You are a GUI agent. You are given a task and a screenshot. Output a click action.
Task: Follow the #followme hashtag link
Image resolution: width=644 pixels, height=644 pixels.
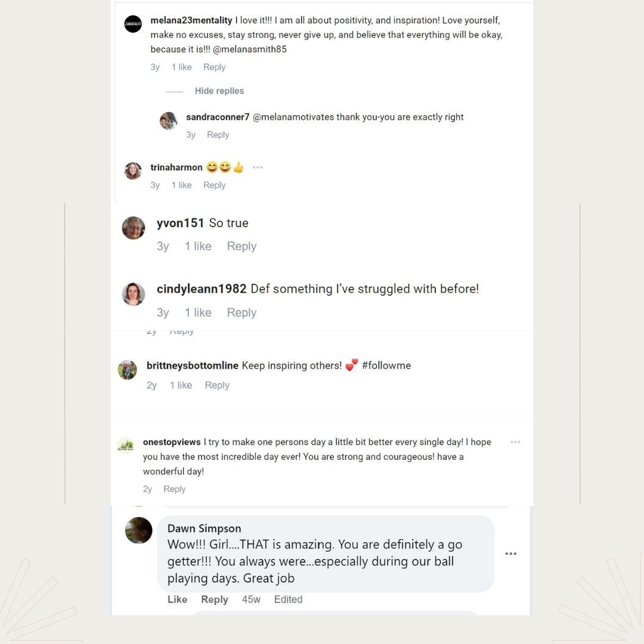tap(386, 366)
